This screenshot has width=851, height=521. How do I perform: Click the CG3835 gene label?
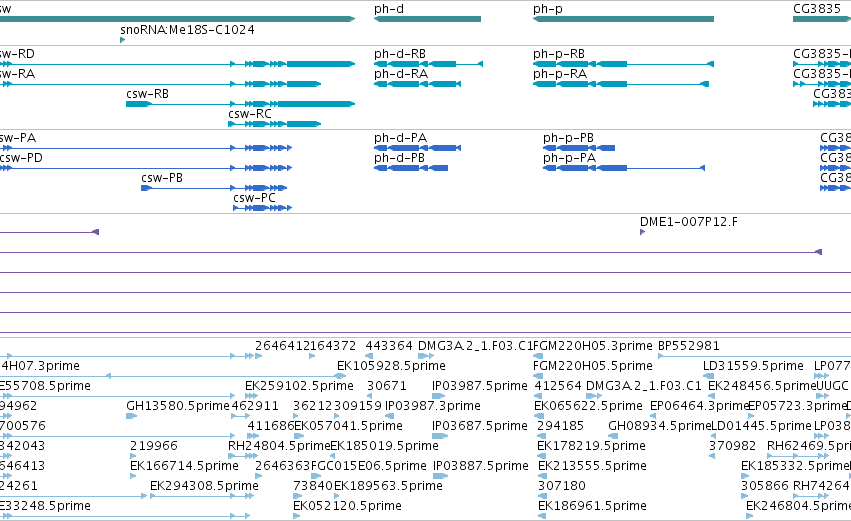pyautogui.click(x=817, y=9)
